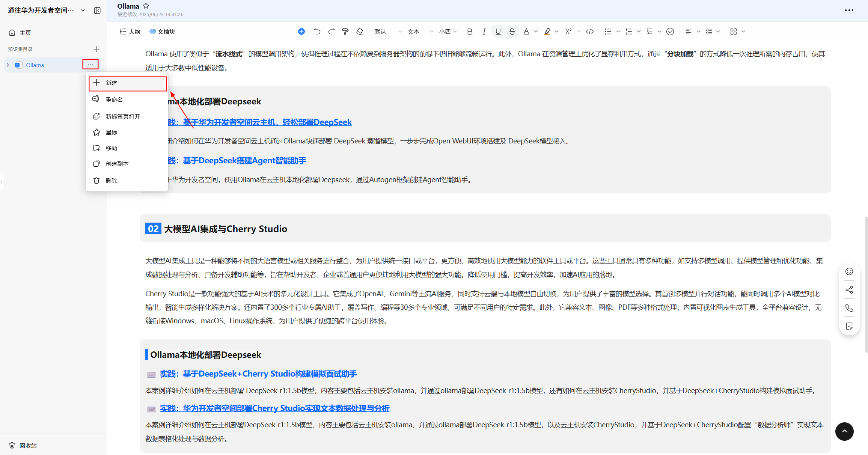Toggle bold formatting

470,32
